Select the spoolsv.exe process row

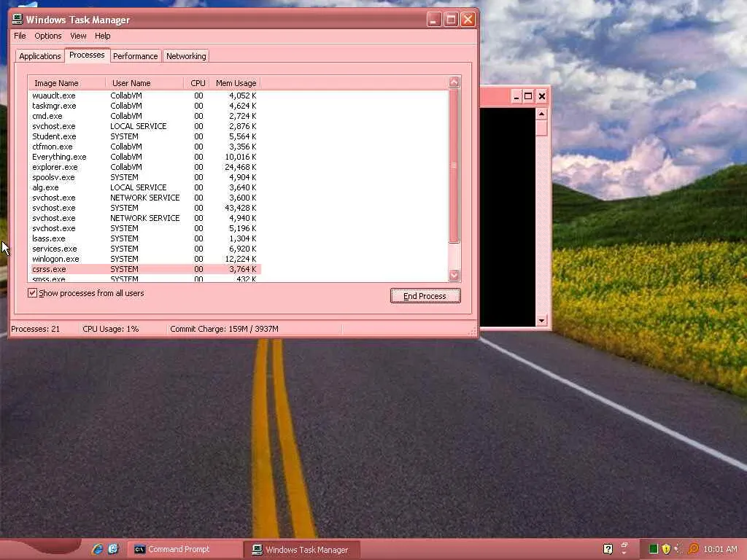click(144, 177)
